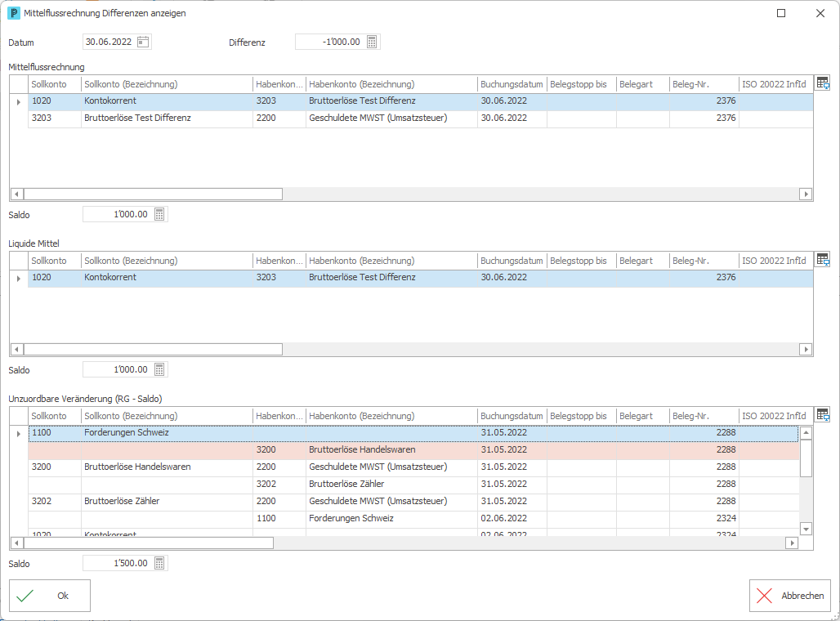Open column chooser for Liquide Mittel table
This screenshot has height=621, width=840.
(x=823, y=260)
